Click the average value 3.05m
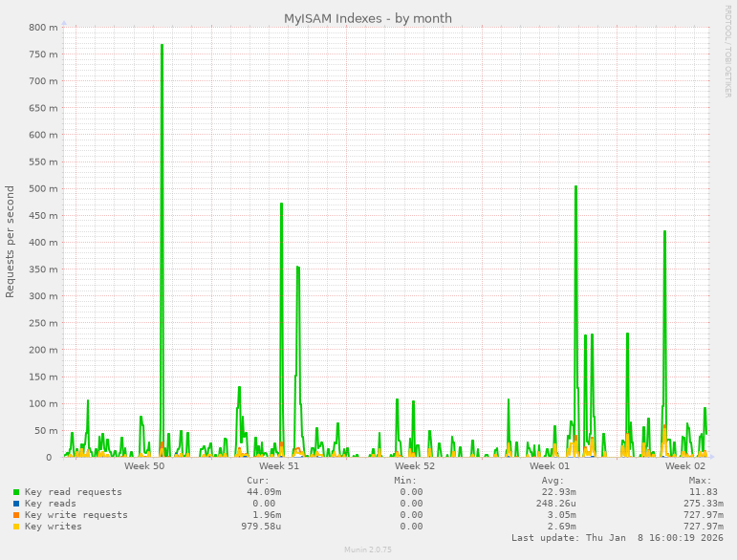The image size is (737, 560). [561, 515]
